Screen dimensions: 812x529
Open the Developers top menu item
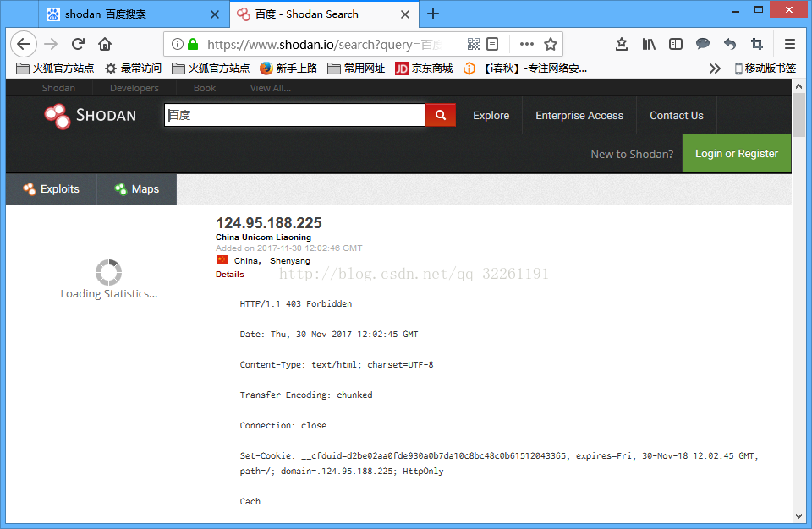tap(134, 88)
